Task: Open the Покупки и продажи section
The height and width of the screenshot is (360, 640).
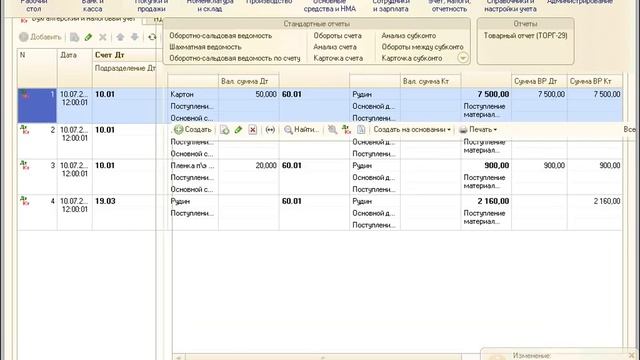Action: (151, 5)
